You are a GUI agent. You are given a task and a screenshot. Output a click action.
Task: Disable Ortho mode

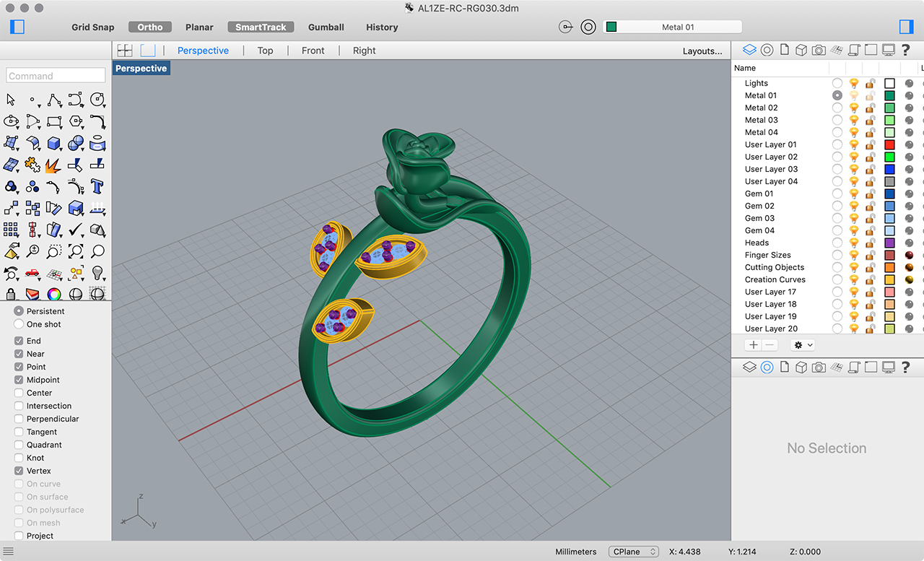[x=149, y=27]
